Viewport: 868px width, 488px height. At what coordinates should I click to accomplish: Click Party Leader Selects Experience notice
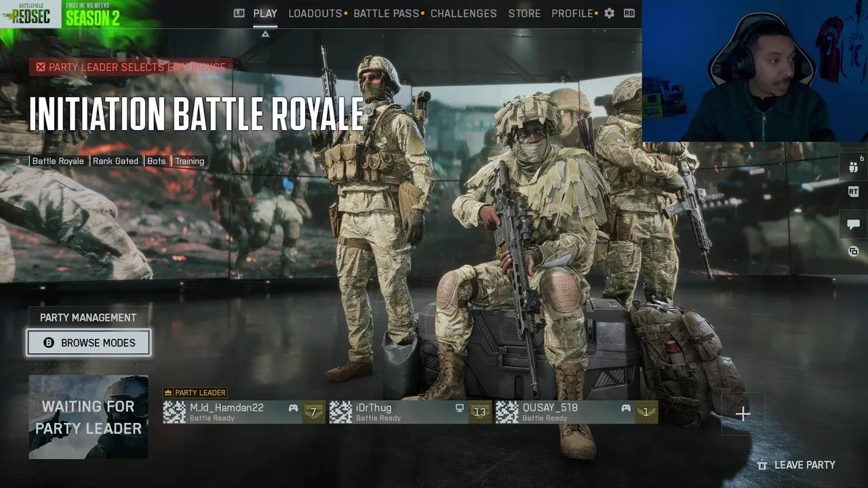tap(131, 67)
